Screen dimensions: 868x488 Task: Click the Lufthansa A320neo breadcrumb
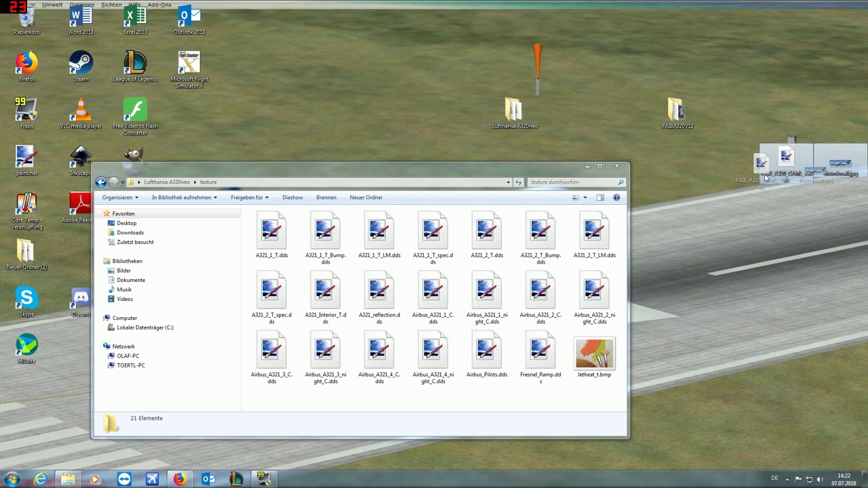click(167, 182)
